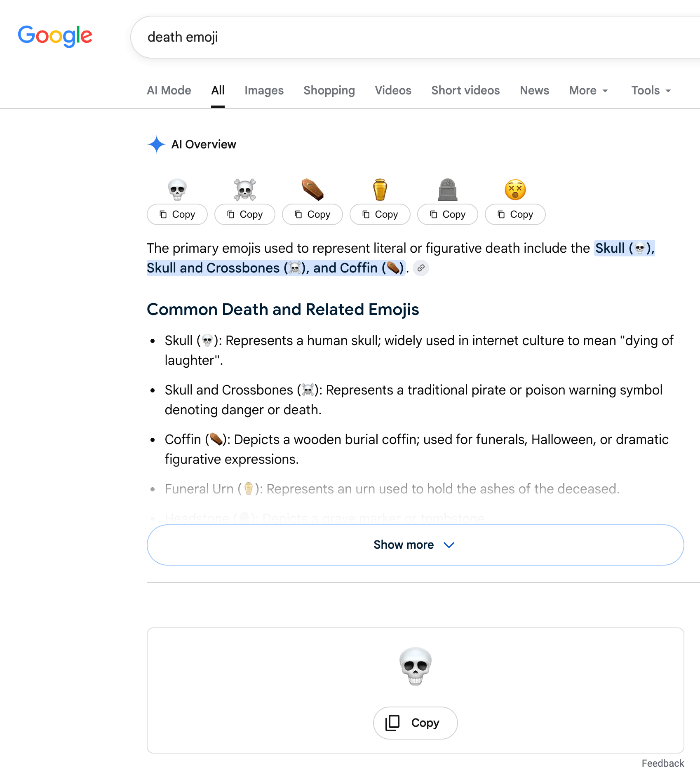
Task: Click the large skull emoji in the card
Action: pyautogui.click(x=416, y=666)
